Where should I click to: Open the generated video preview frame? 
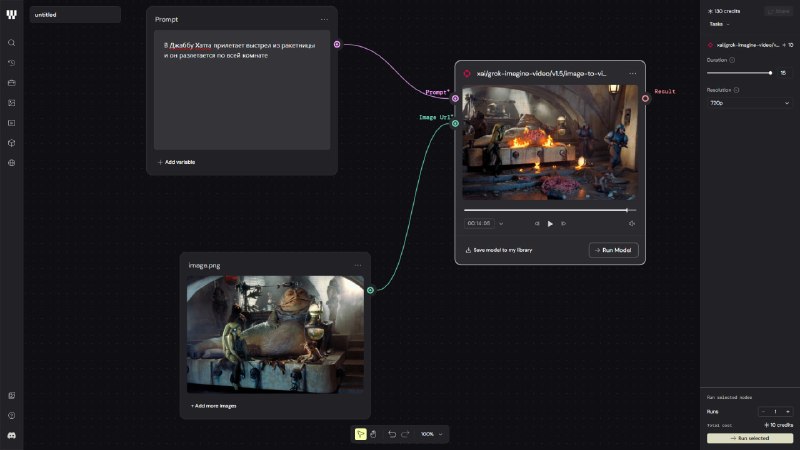click(550, 142)
